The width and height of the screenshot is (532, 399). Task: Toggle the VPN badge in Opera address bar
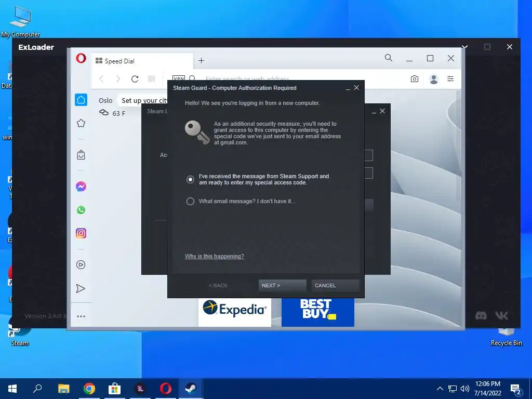pyautogui.click(x=179, y=78)
